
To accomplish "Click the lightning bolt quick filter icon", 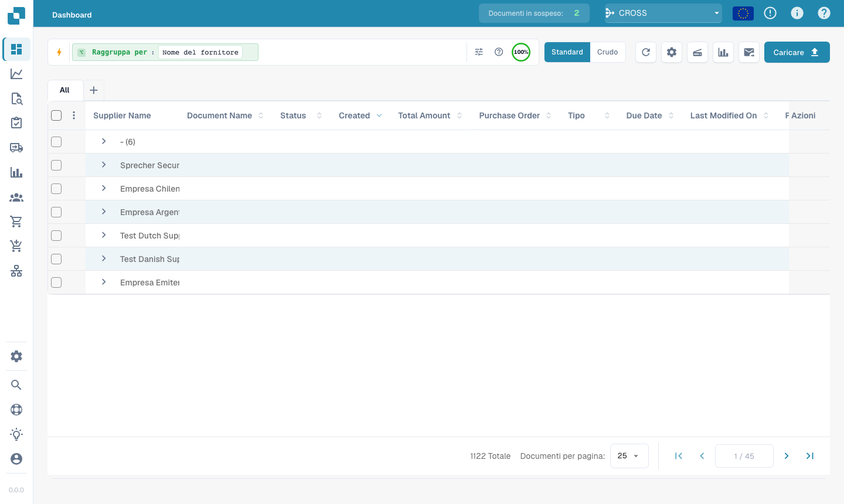I will click(x=59, y=52).
